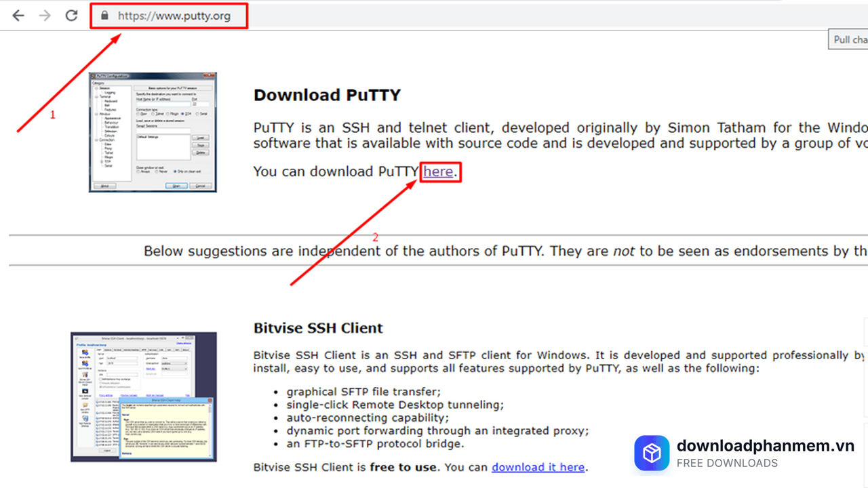Viewport: 868px width, 488px height.
Task: Click the 'download it here' Bitvise link
Action: click(538, 467)
